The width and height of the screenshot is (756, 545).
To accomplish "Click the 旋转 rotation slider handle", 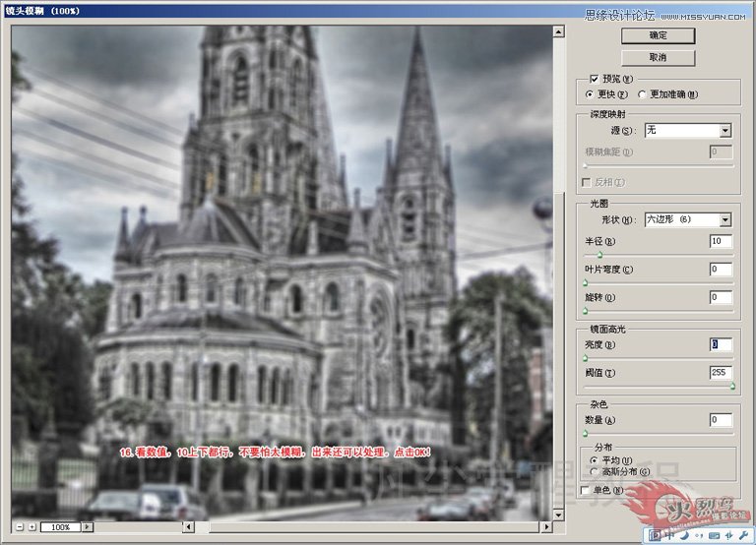I will coord(586,311).
